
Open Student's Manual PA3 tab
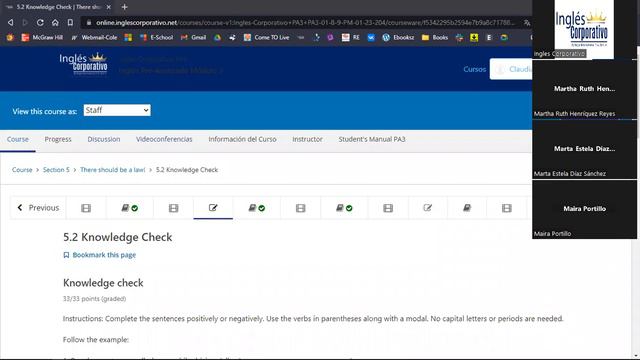[x=372, y=139]
